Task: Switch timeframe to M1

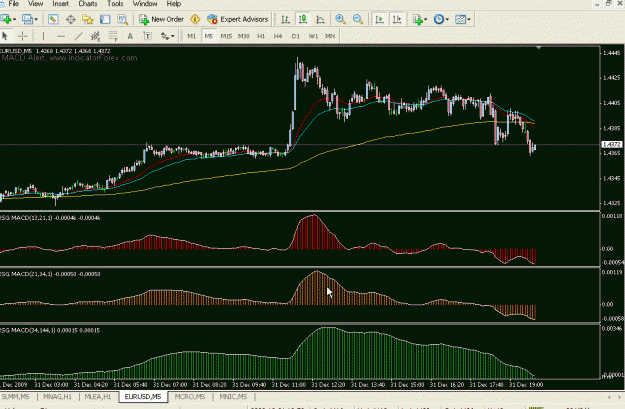Action: pyautogui.click(x=192, y=36)
